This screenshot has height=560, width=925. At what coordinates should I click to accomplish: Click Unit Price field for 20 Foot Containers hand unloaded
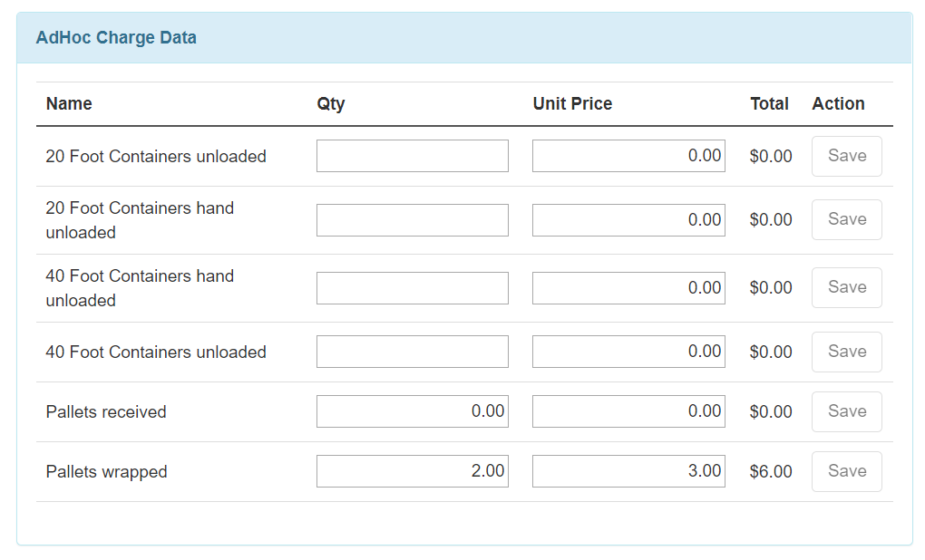pos(628,219)
